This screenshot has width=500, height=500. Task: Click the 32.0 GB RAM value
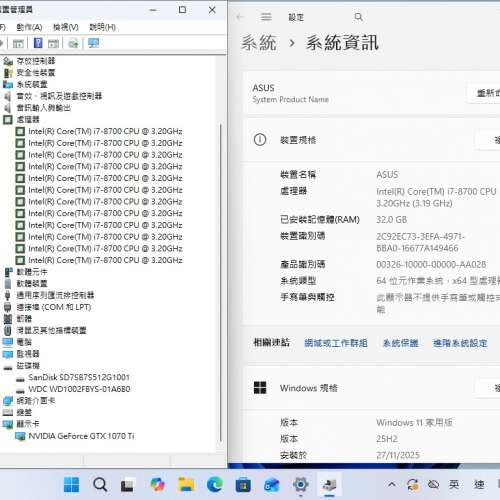[392, 220]
